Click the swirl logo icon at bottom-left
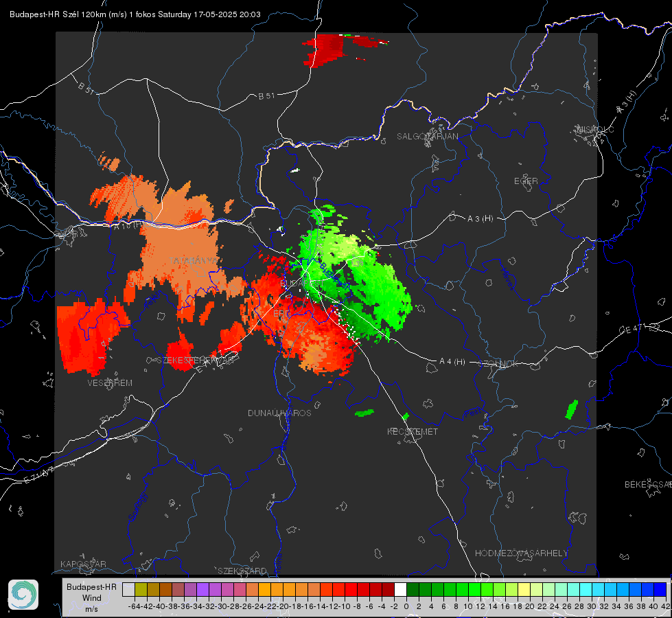Screen dimensions: 672x618 click(23, 595)
